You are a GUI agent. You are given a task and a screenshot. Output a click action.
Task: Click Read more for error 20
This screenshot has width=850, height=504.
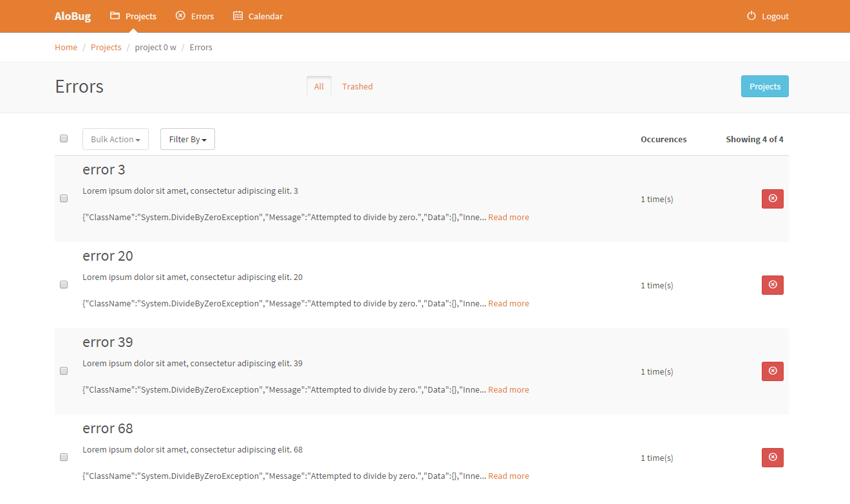tap(509, 303)
